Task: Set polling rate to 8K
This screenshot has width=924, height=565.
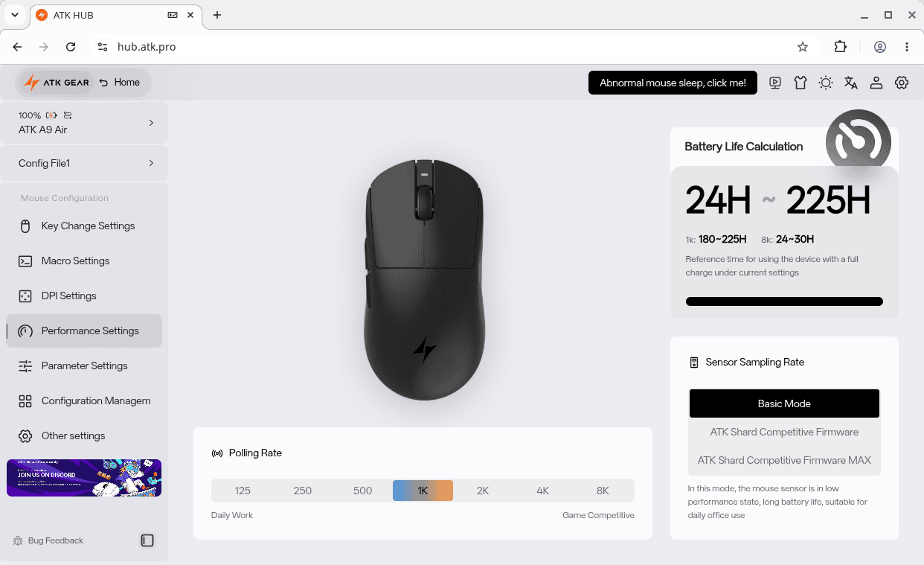Action: tap(603, 491)
